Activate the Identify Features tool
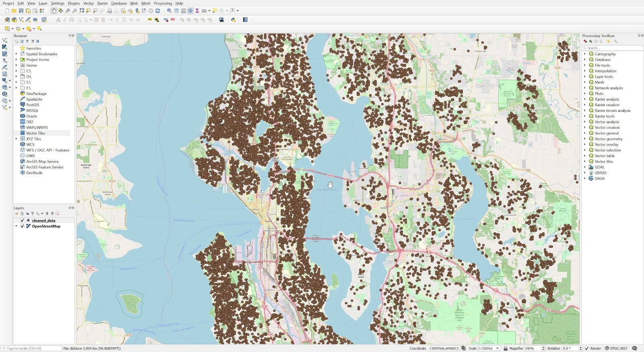 pos(169,11)
